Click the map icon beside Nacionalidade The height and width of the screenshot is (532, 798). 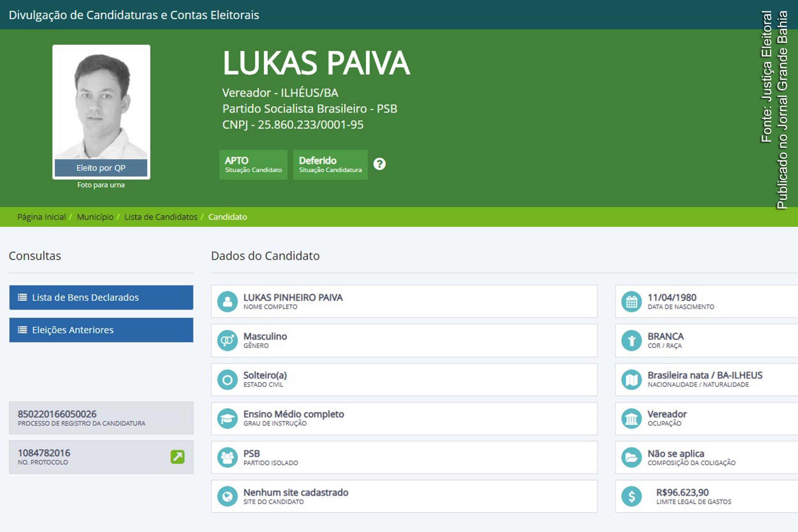point(631,379)
